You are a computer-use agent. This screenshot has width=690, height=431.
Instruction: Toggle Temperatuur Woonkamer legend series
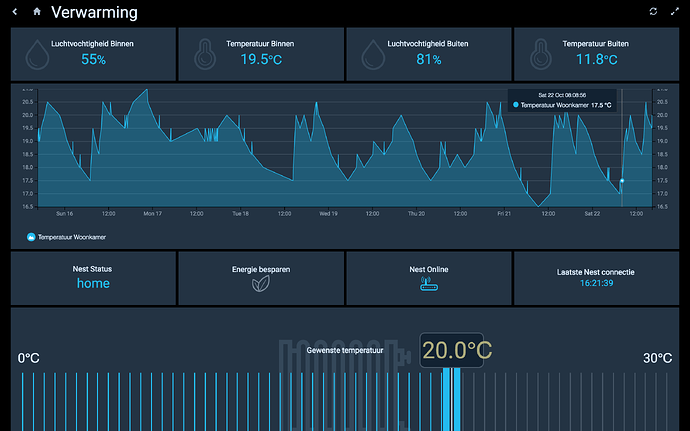click(66, 237)
